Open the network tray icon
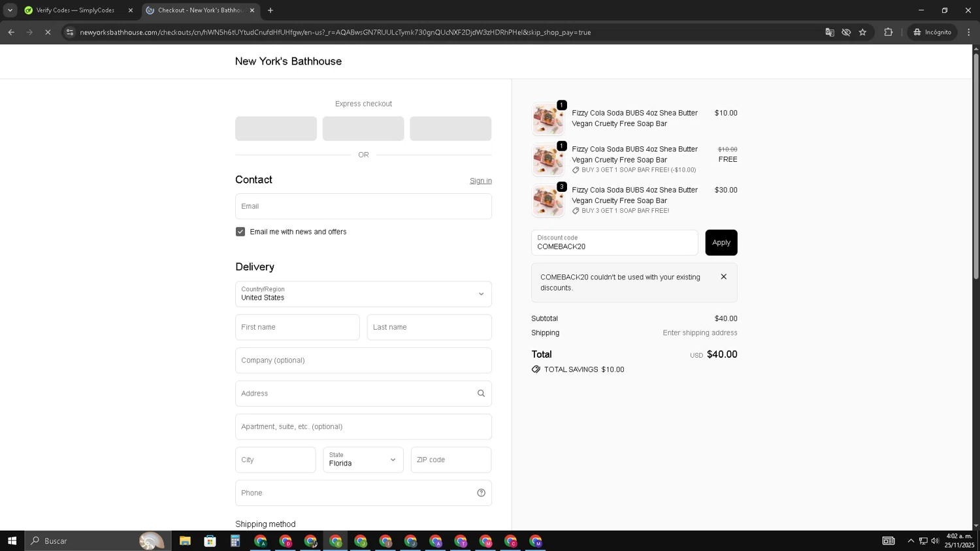Image resolution: width=980 pixels, height=551 pixels. click(x=923, y=541)
